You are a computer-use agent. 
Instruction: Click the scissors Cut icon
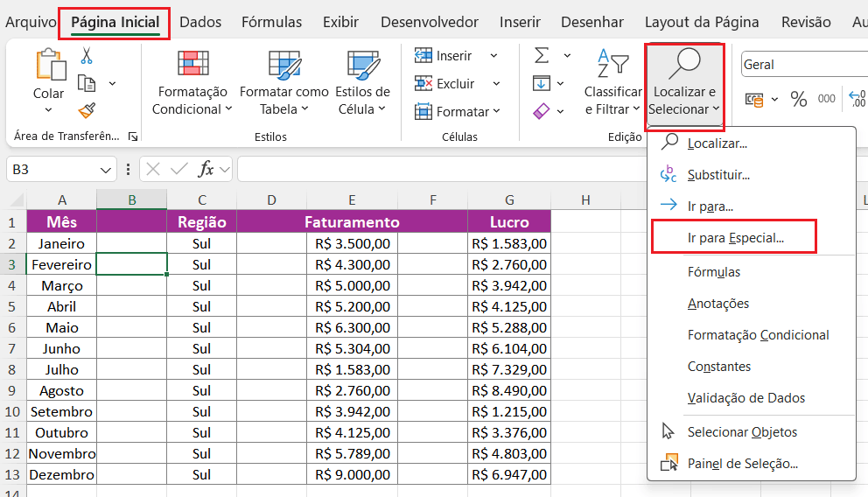(86, 56)
